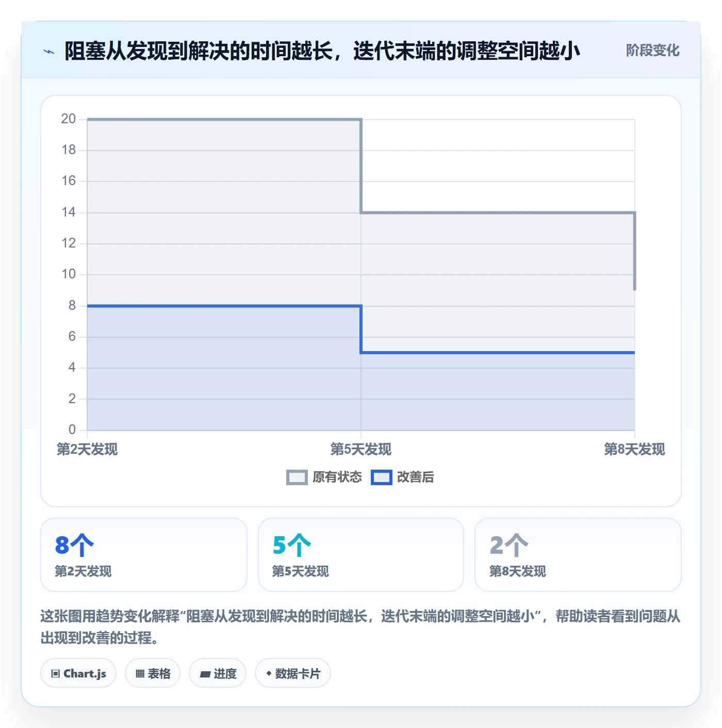Select the Chart.js tag chip

pos(78,673)
